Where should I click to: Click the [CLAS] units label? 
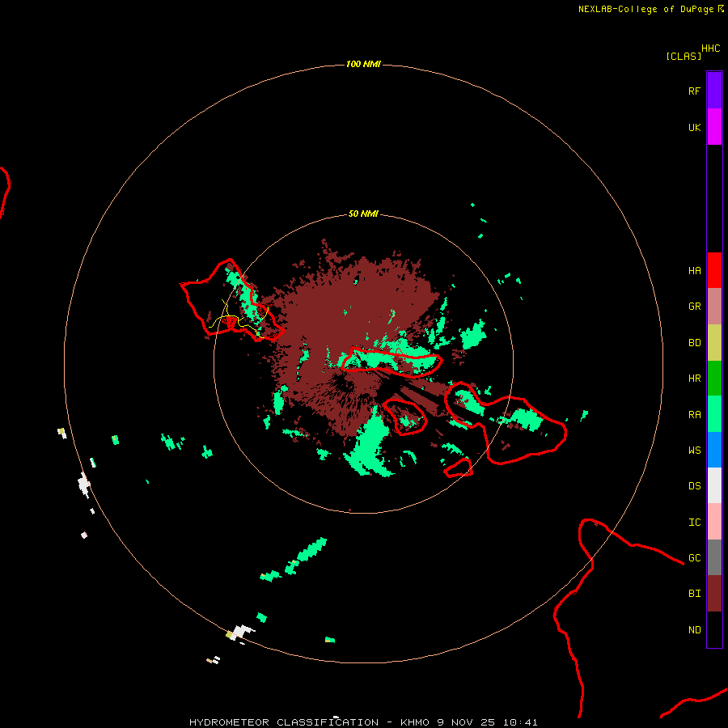pyautogui.click(x=684, y=56)
